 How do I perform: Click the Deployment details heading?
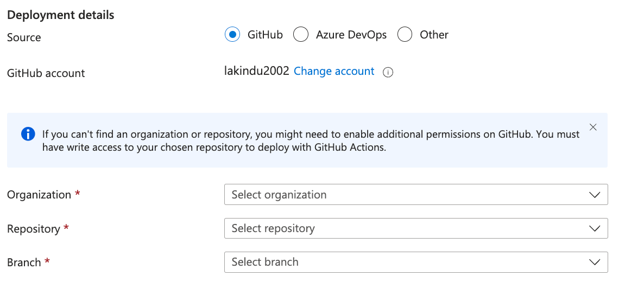point(61,15)
